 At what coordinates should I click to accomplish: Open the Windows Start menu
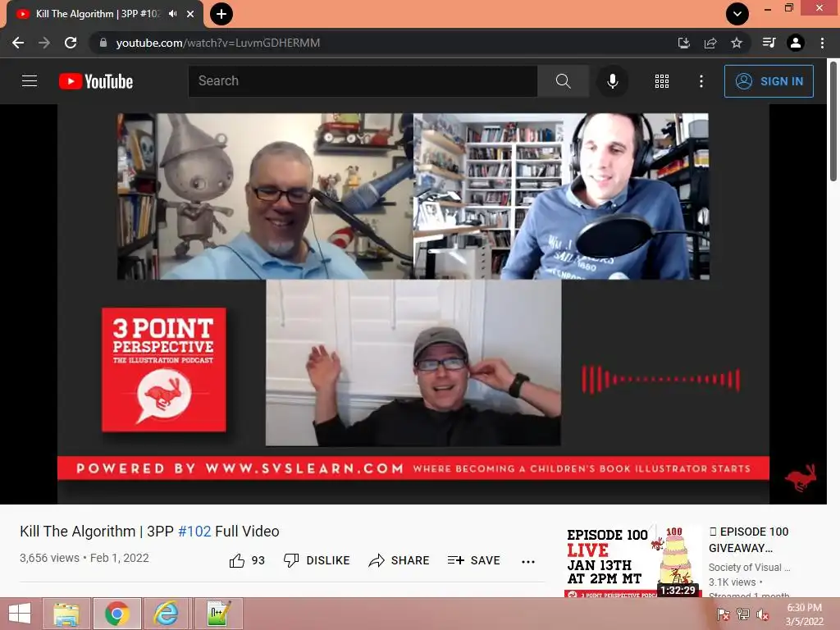(x=20, y=614)
